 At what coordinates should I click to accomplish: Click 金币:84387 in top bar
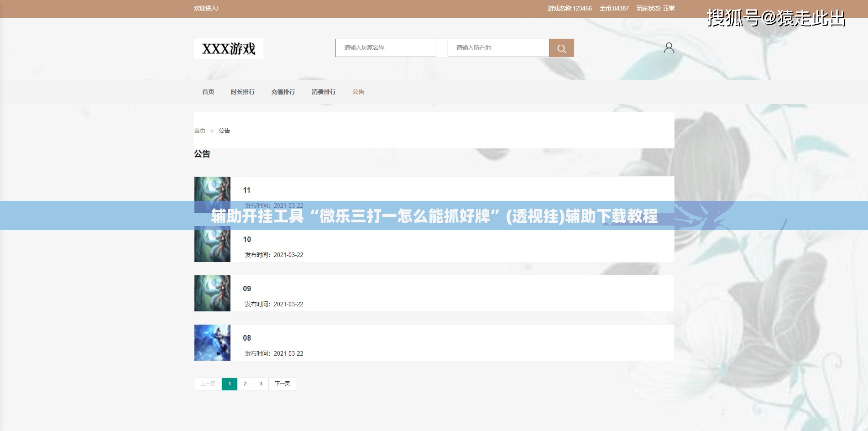[614, 9]
